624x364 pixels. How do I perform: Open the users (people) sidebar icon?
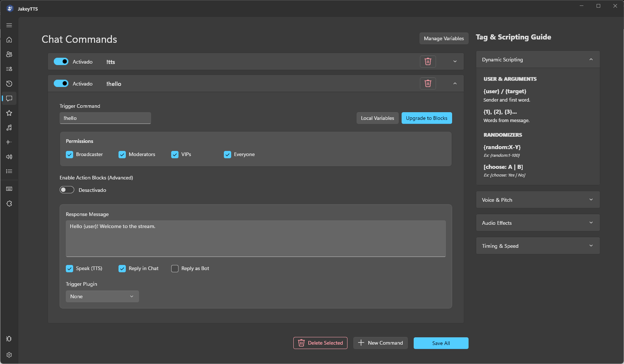(9, 54)
